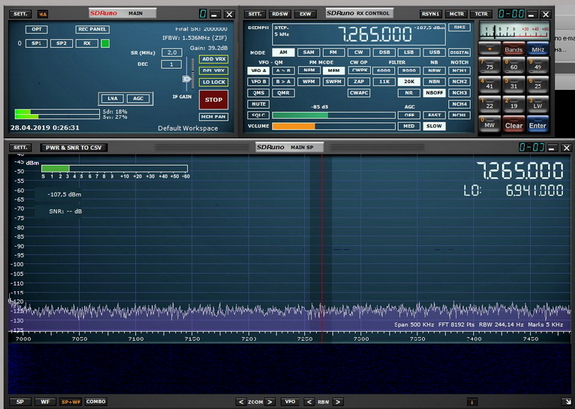The image size is (575, 409).
Task: Toggle LO LOCK
Action: (214, 82)
